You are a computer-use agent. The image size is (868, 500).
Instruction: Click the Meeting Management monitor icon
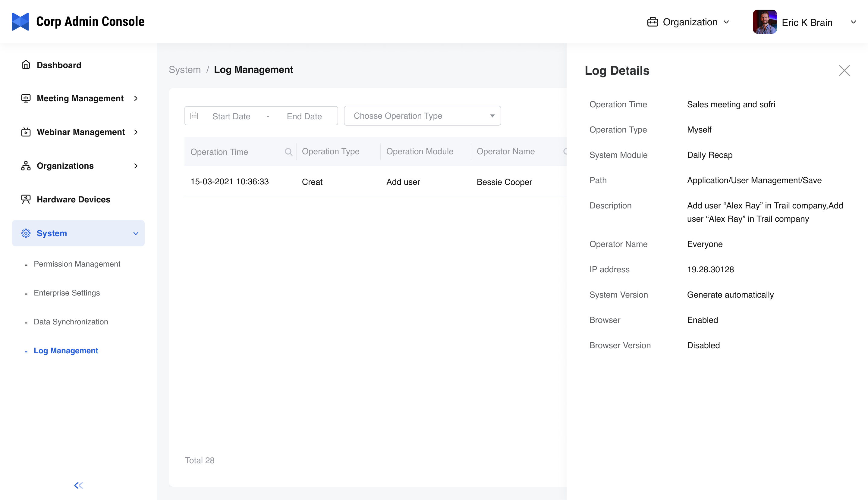click(x=26, y=98)
